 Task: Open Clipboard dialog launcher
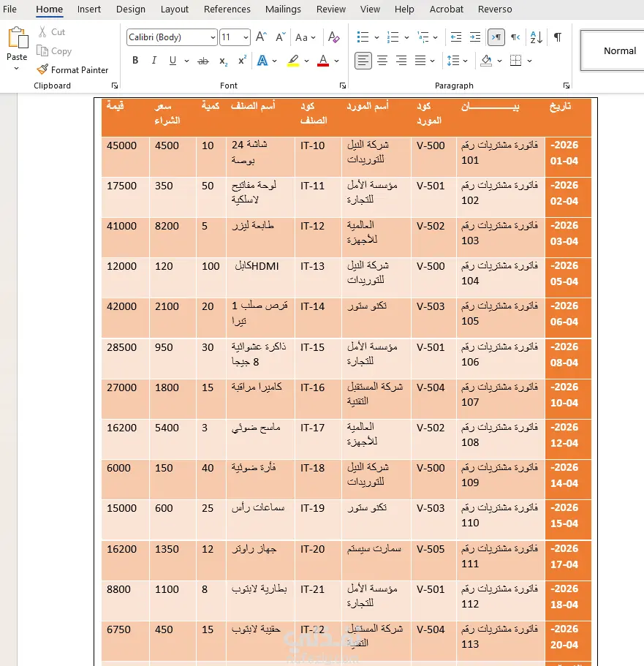tap(115, 86)
